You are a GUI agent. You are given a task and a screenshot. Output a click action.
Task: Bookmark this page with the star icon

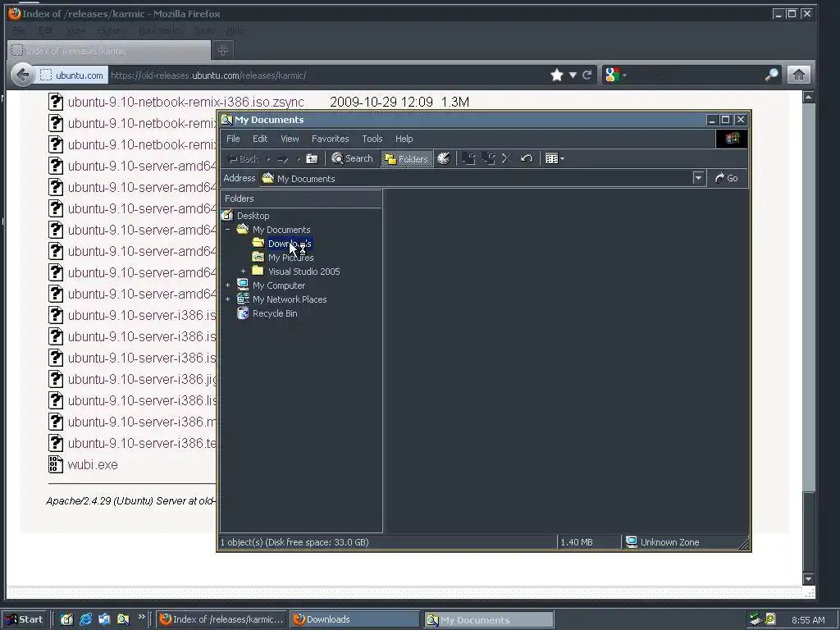click(557, 75)
